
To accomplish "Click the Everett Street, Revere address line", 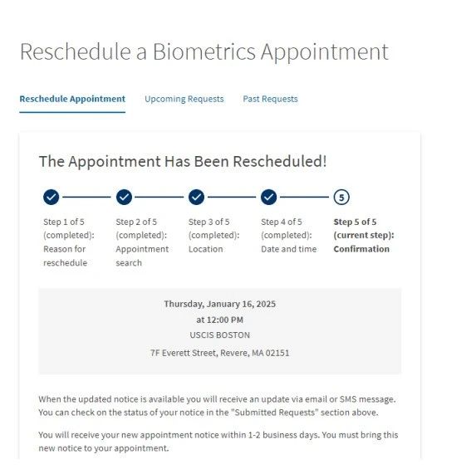I will [x=220, y=353].
